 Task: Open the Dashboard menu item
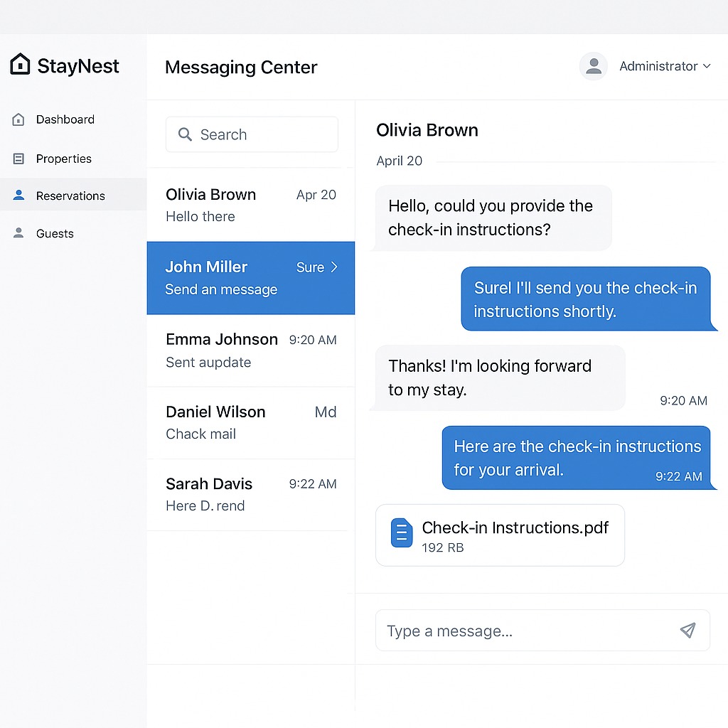pos(65,119)
